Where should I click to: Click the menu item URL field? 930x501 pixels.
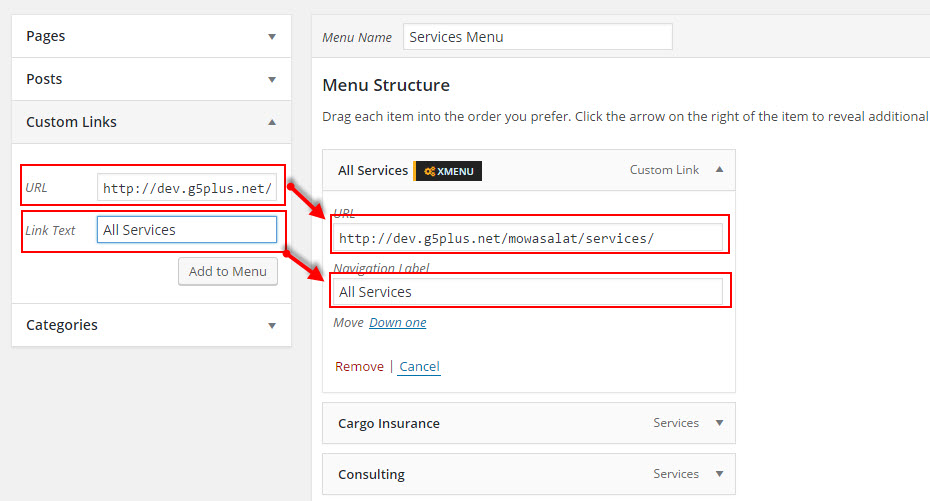pos(528,238)
